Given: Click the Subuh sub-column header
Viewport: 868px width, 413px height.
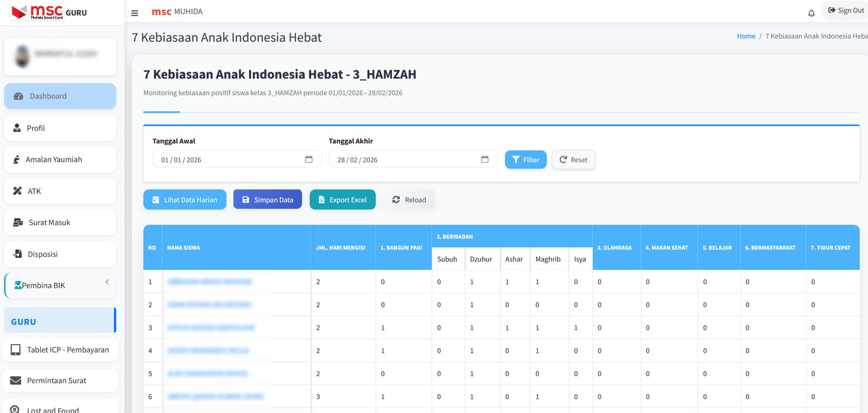Looking at the screenshot, I should (x=447, y=259).
